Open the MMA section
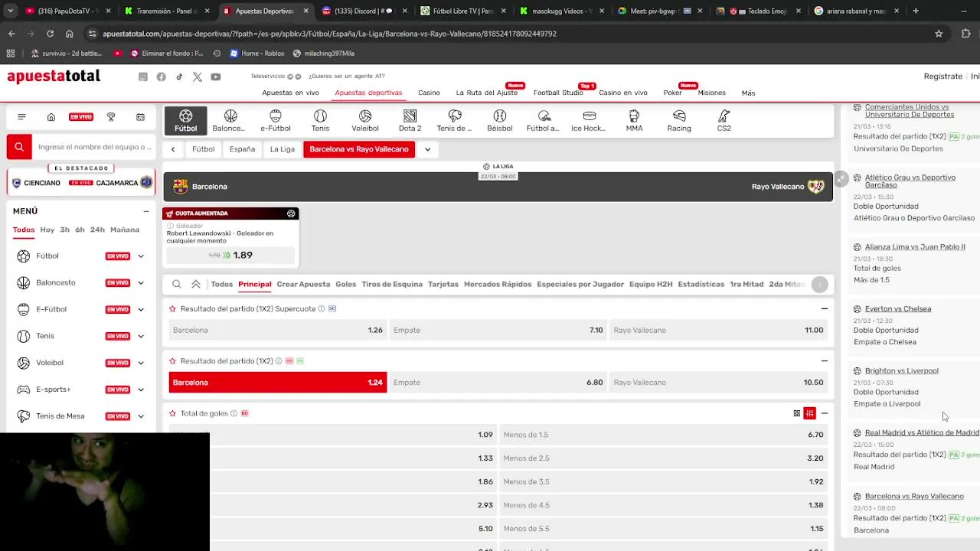Screen dimensions: 980x551 tap(634, 121)
